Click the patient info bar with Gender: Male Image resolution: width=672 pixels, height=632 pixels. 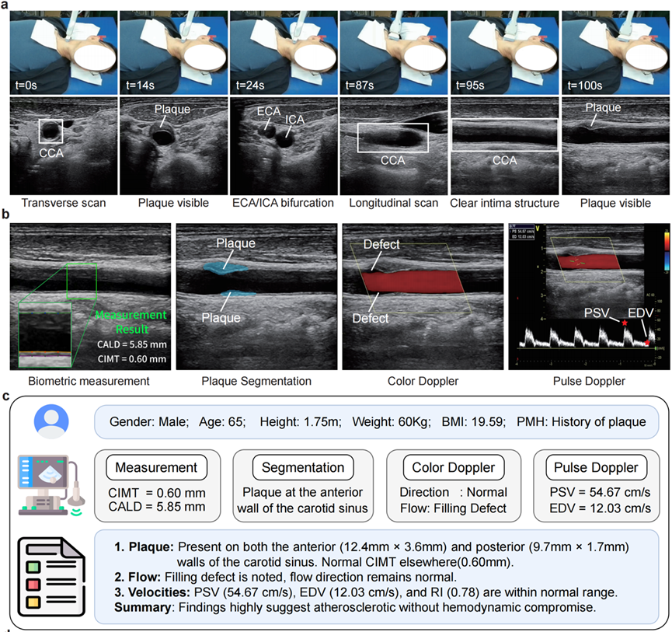click(x=378, y=422)
